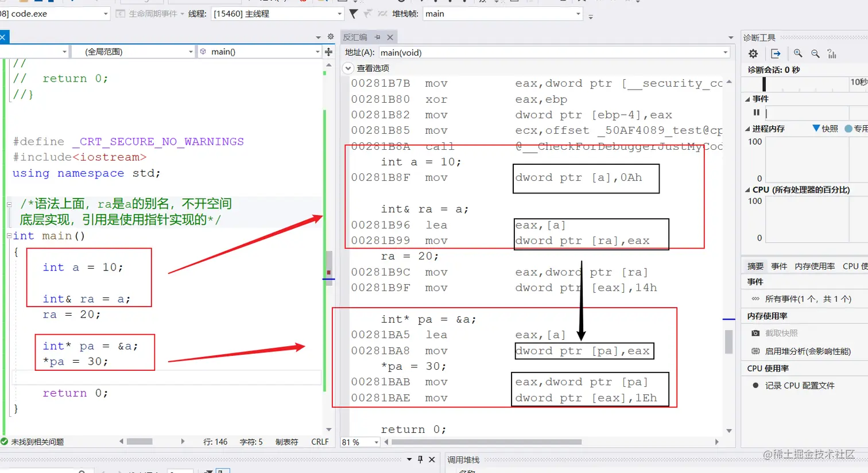Select the Disassembly tab
The width and height of the screenshot is (868, 473).
355,37
